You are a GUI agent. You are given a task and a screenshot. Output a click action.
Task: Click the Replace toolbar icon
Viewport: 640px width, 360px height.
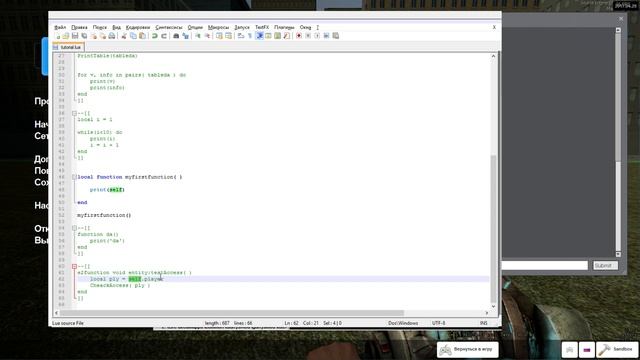pos(185,36)
